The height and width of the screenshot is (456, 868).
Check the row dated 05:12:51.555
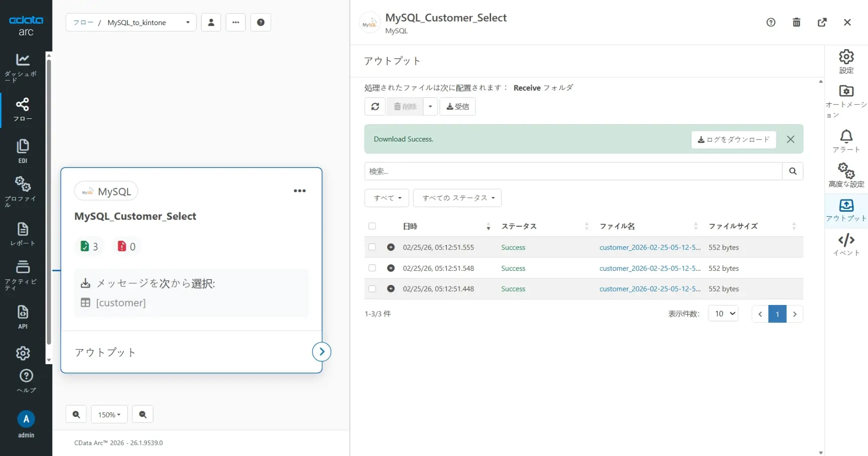click(372, 247)
